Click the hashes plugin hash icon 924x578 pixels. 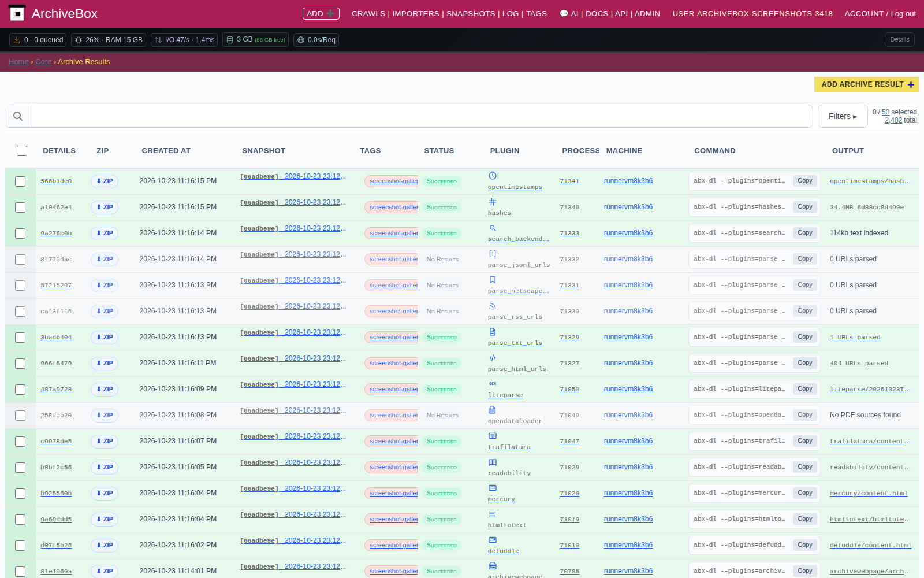[x=493, y=202]
